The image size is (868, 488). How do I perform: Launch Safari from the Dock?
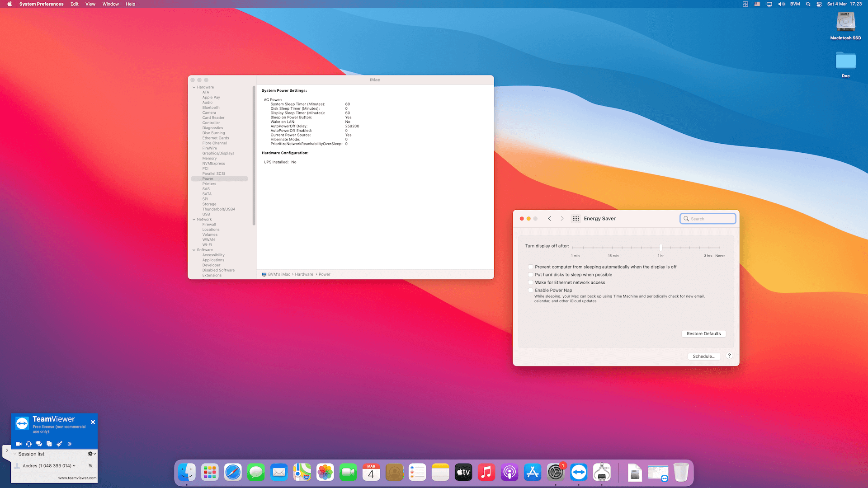[x=233, y=473]
